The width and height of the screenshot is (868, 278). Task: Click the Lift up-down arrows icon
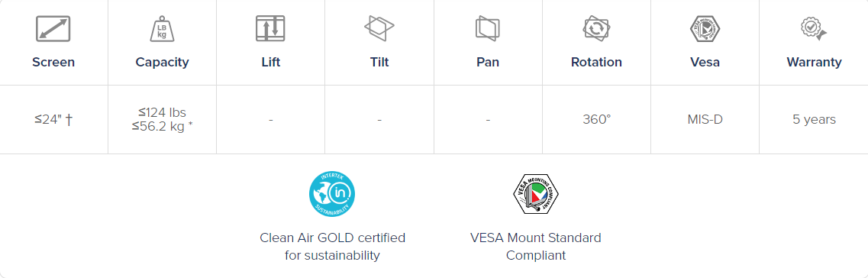(271, 28)
